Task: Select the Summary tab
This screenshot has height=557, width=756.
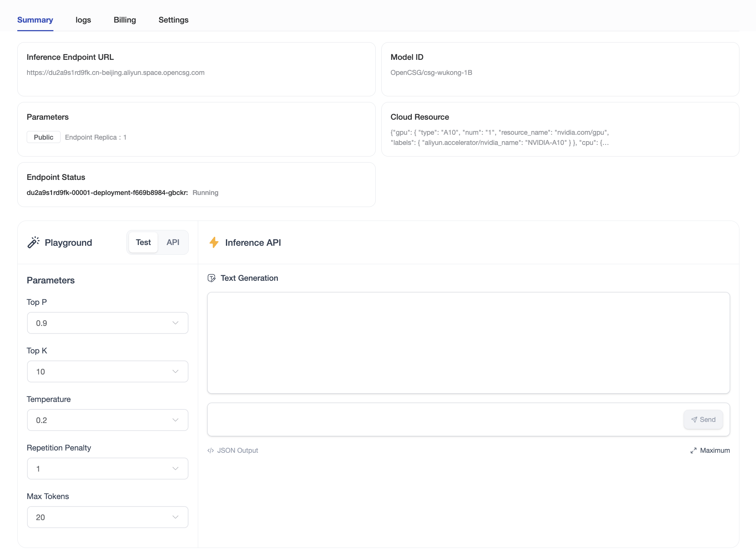Action: pyautogui.click(x=35, y=20)
